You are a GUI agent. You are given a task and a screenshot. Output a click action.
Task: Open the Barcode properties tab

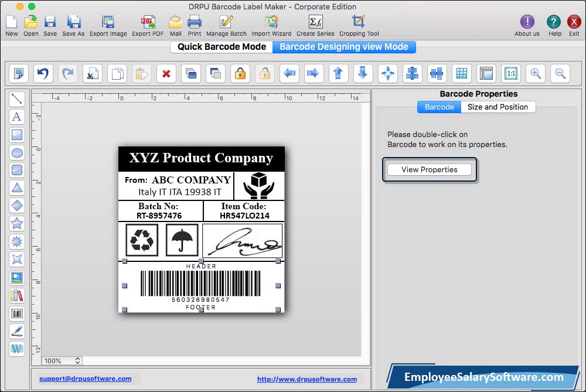tap(439, 107)
